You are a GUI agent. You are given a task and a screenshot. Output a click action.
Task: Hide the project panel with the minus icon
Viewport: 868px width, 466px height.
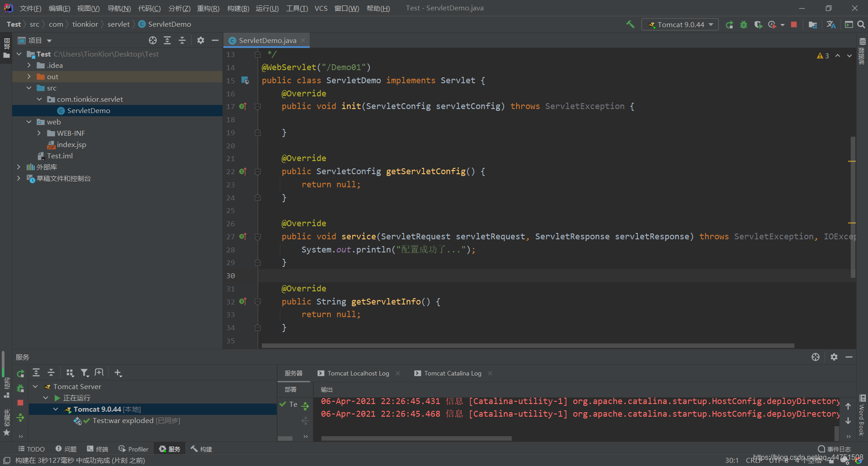click(215, 40)
